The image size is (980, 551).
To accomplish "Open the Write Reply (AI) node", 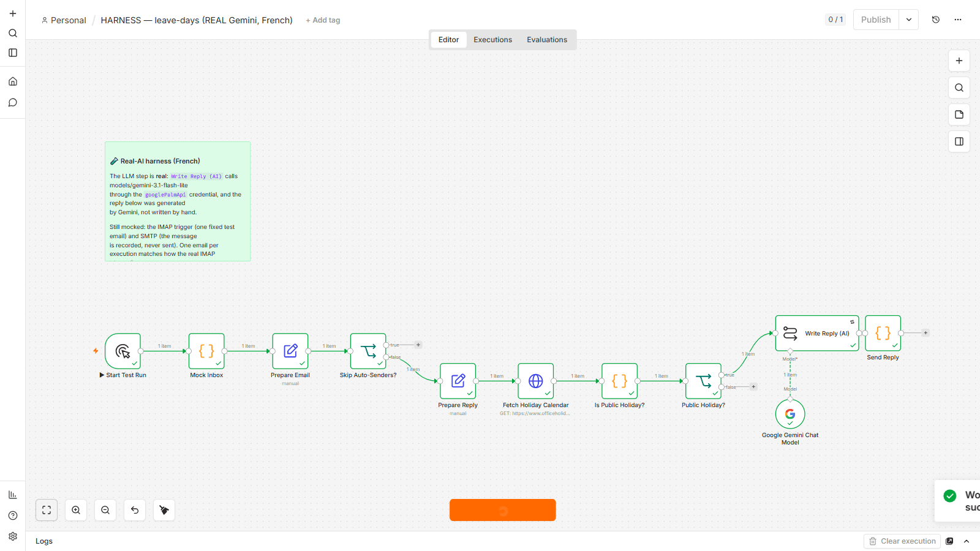I will (x=817, y=333).
